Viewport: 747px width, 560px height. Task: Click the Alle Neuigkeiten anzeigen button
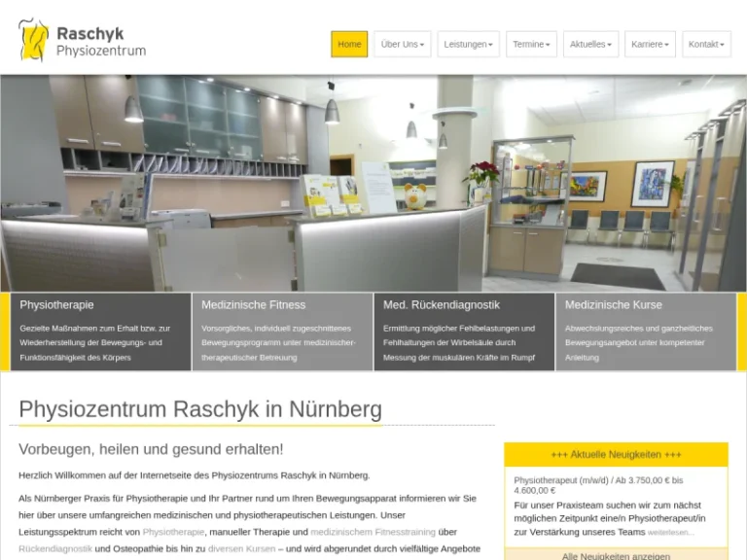[x=616, y=555]
